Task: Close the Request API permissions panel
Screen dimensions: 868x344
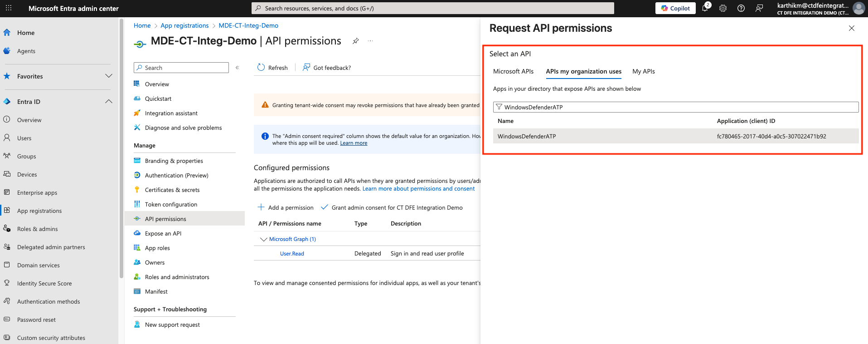Action: pos(851,28)
